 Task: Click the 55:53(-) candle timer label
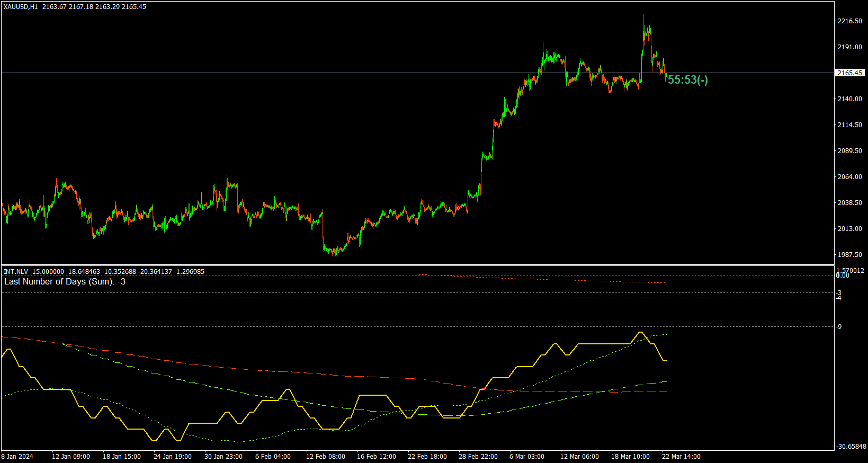click(x=687, y=80)
